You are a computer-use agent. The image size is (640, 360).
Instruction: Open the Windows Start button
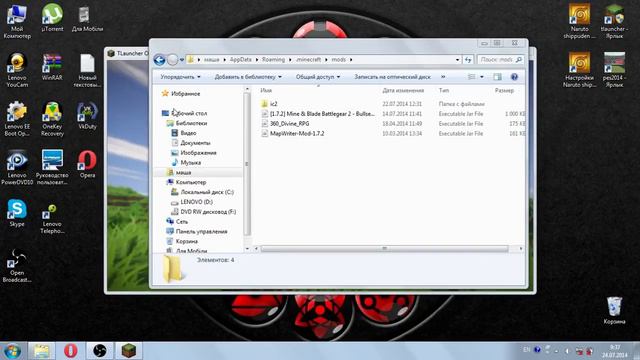(12, 351)
